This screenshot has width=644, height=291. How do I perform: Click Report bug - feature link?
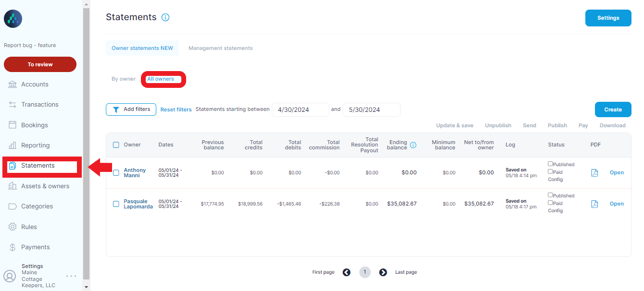tap(30, 45)
